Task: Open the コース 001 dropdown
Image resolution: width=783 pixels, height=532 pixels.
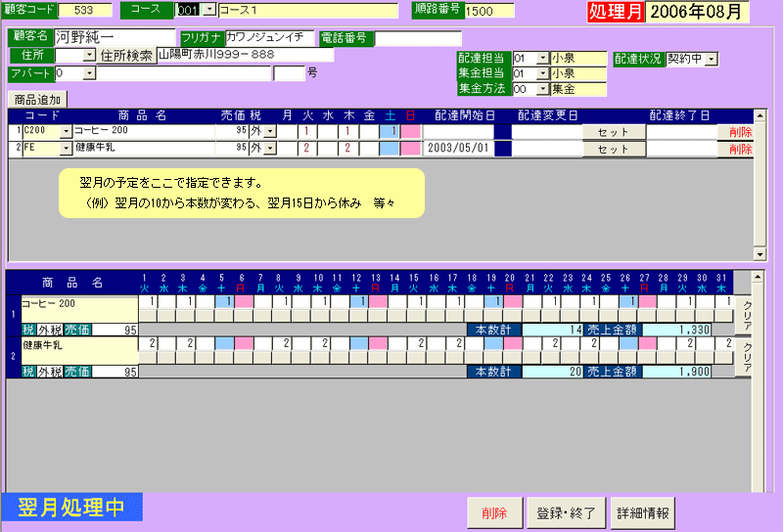Action: click(x=209, y=11)
